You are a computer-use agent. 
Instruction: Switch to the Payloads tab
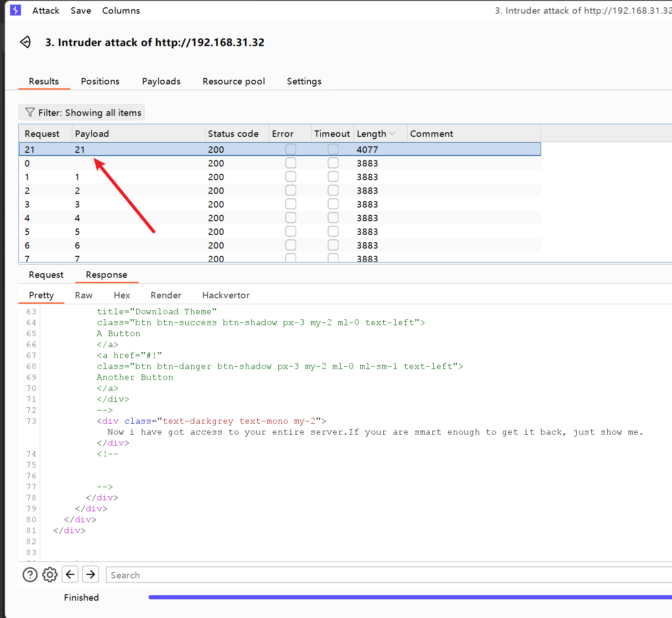coord(161,81)
